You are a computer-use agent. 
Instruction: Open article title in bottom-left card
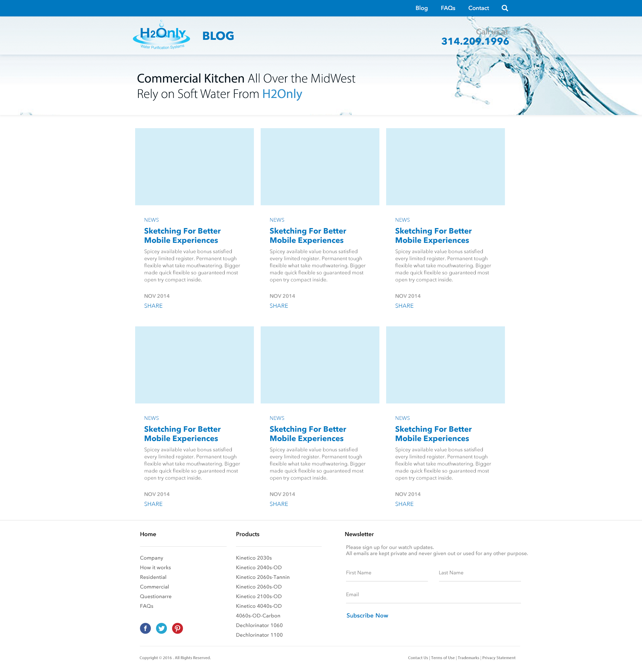click(x=182, y=434)
